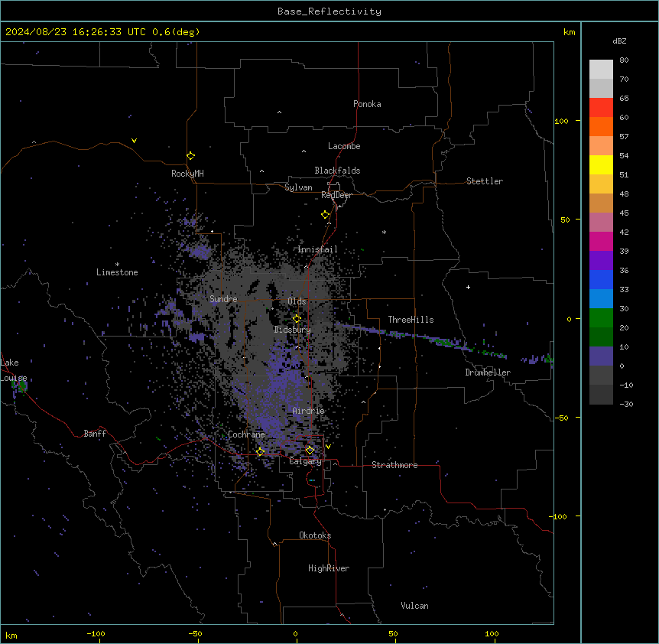Click the 80 value on dBZ legend

(x=624, y=60)
